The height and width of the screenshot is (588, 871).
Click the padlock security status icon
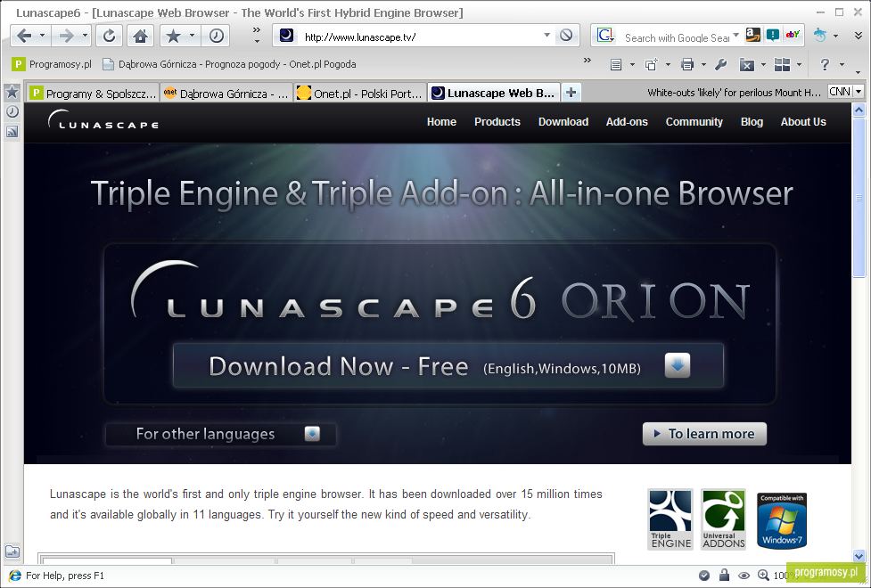[724, 575]
